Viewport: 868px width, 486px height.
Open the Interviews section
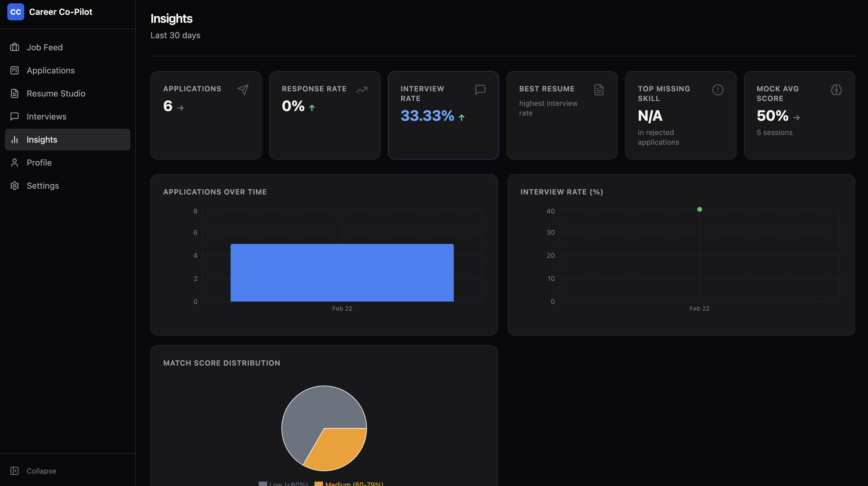pos(46,116)
